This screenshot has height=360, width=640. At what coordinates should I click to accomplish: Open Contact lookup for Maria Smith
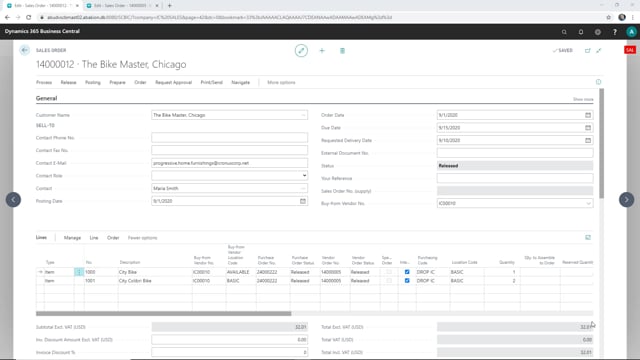click(x=303, y=189)
